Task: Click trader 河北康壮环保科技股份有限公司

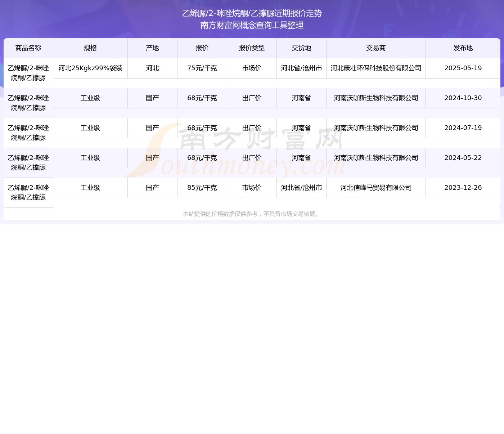Action: (376, 68)
